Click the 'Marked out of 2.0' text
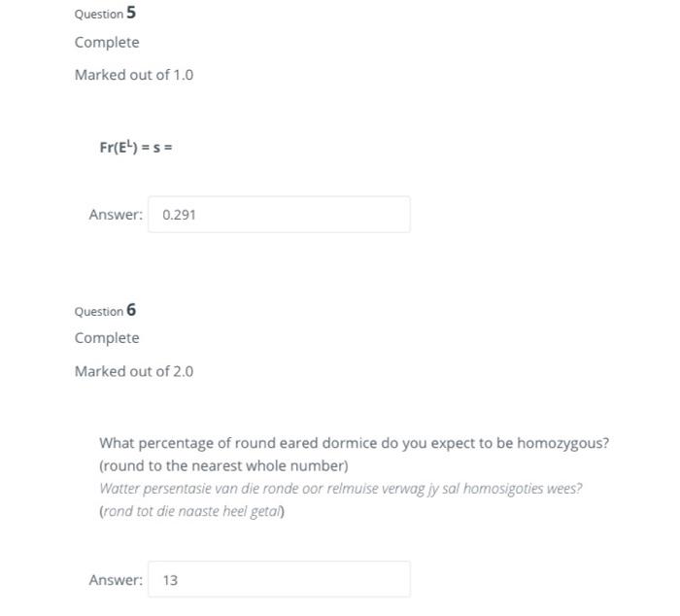 point(134,371)
